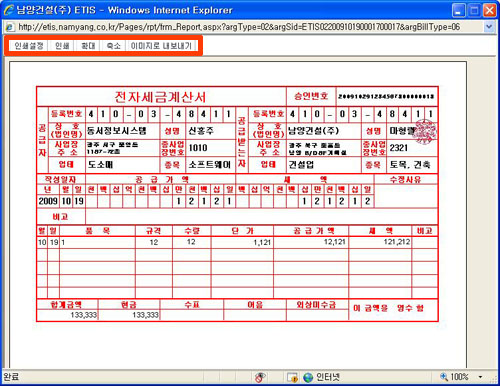The width and height of the screenshot is (500, 386).
Task: Click the 확대 zoom in button
Action: (88, 46)
